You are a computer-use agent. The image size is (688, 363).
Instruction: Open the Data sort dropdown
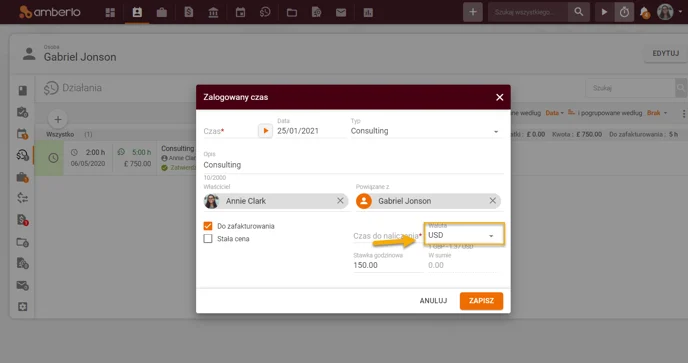(555, 113)
